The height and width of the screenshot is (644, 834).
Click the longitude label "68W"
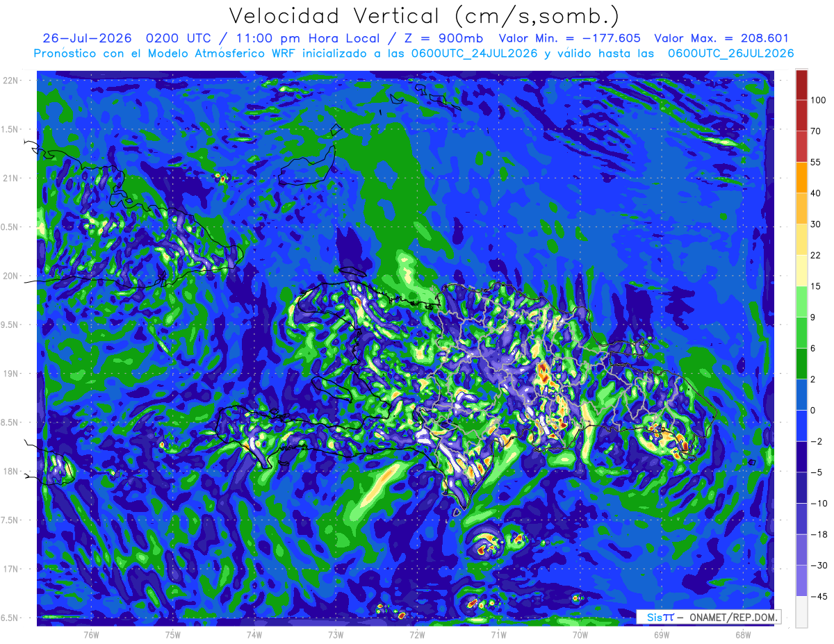[x=743, y=634]
